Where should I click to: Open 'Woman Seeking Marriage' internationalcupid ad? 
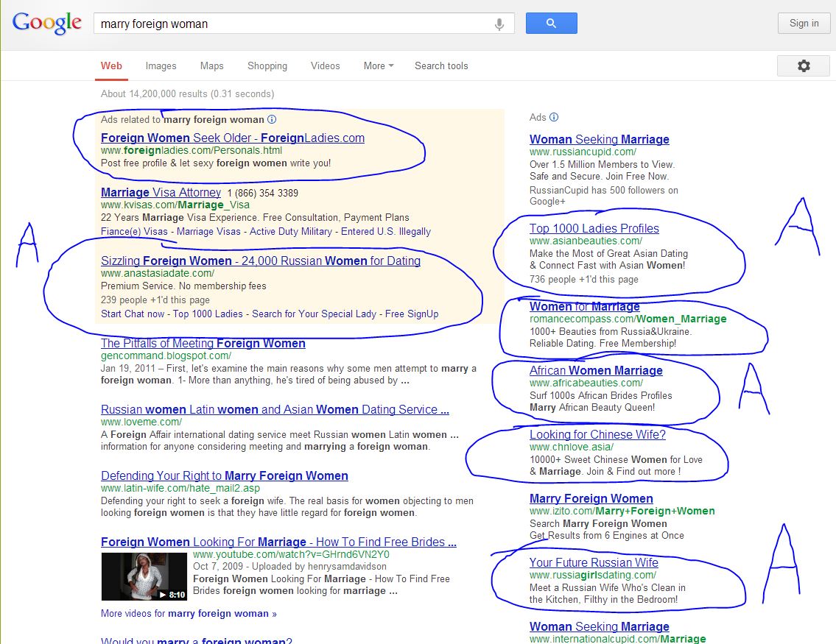600,627
